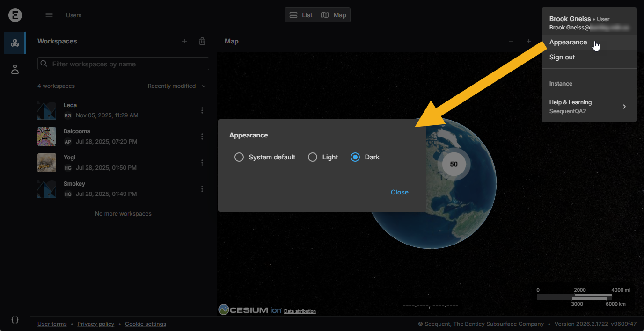Zoom out map with minus icon

tap(511, 41)
